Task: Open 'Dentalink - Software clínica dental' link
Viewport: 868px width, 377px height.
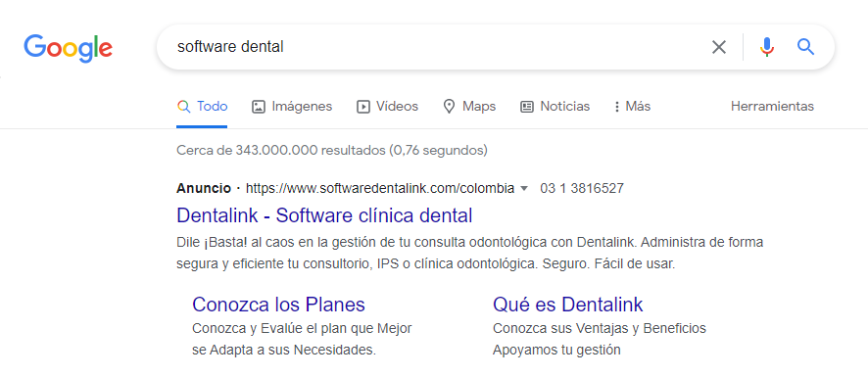Action: click(324, 215)
